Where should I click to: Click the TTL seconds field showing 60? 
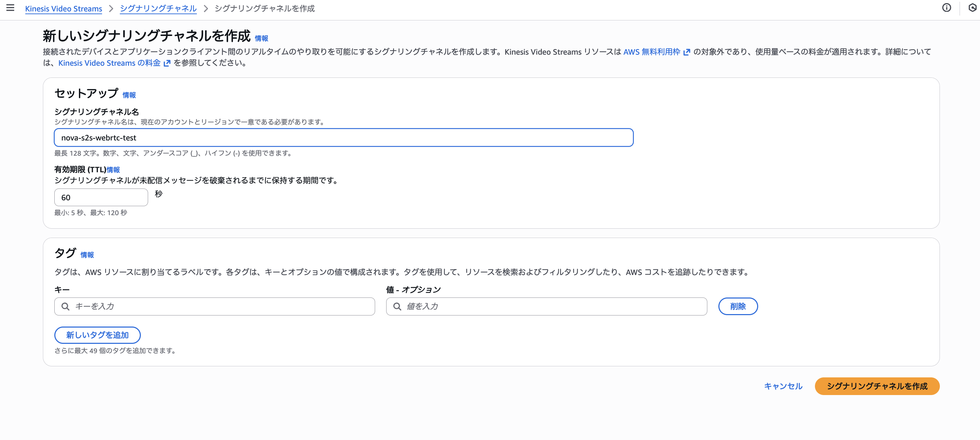[x=101, y=197]
